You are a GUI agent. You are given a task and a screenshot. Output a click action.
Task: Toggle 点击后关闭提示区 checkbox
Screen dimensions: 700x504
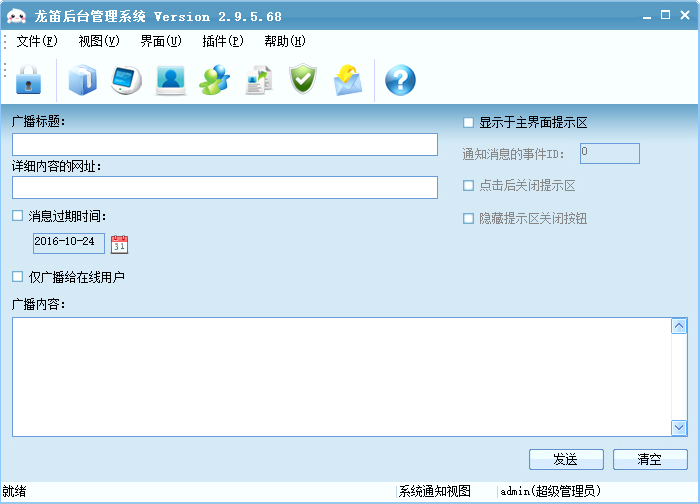pyautogui.click(x=468, y=185)
